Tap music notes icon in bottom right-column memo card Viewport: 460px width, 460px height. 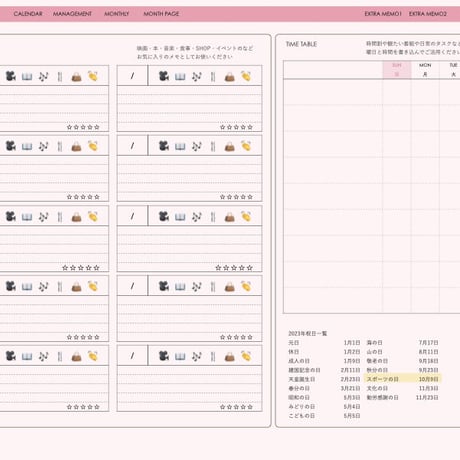pyautogui.click(x=197, y=357)
